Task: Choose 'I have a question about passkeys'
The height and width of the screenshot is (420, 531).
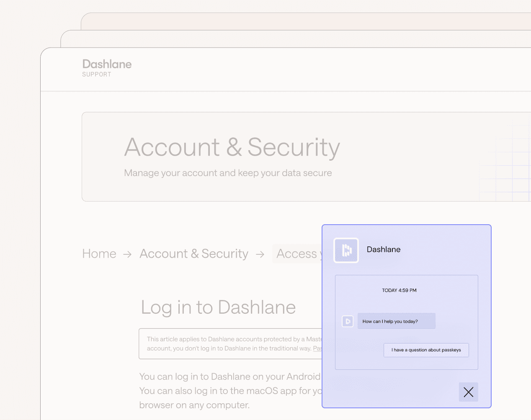Action: (x=426, y=350)
